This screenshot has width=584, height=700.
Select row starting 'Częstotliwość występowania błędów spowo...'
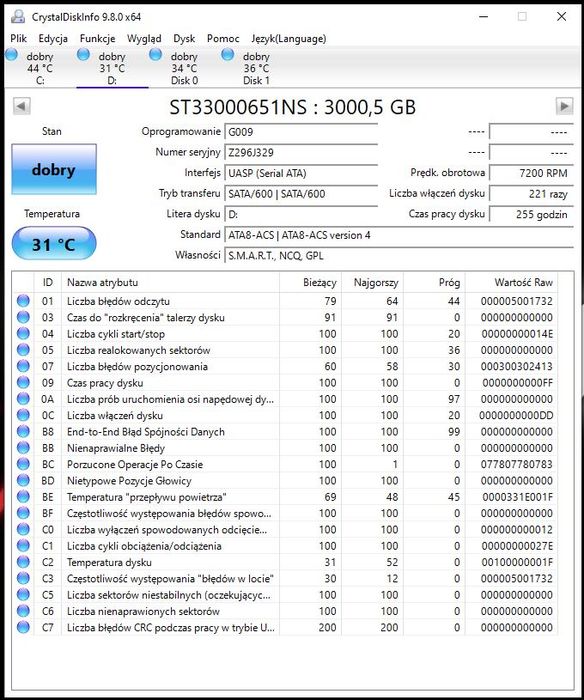tap(285, 513)
